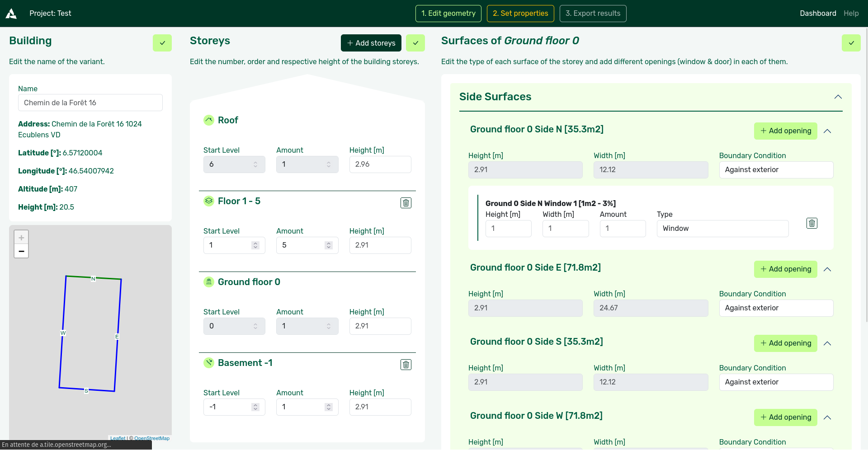The image size is (868, 450).
Task: Open the Leaflet attribution link
Action: pyautogui.click(x=118, y=438)
